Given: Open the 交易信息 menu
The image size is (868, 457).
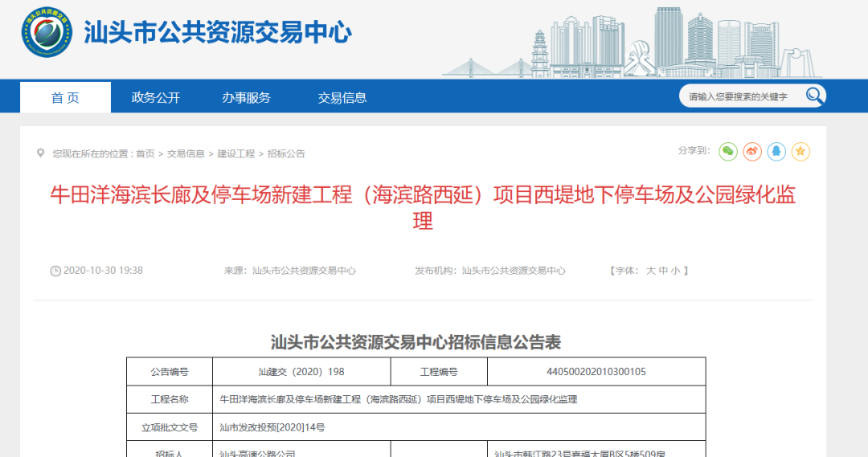Looking at the screenshot, I should (342, 97).
